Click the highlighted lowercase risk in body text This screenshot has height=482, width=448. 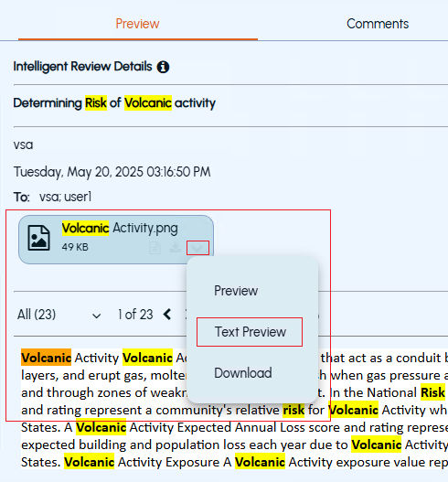293,410
